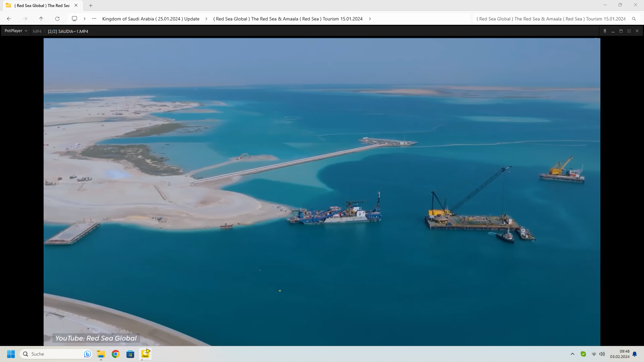Open the clock and date flyout
Viewport: 644px width, 362px height.
pos(620,354)
